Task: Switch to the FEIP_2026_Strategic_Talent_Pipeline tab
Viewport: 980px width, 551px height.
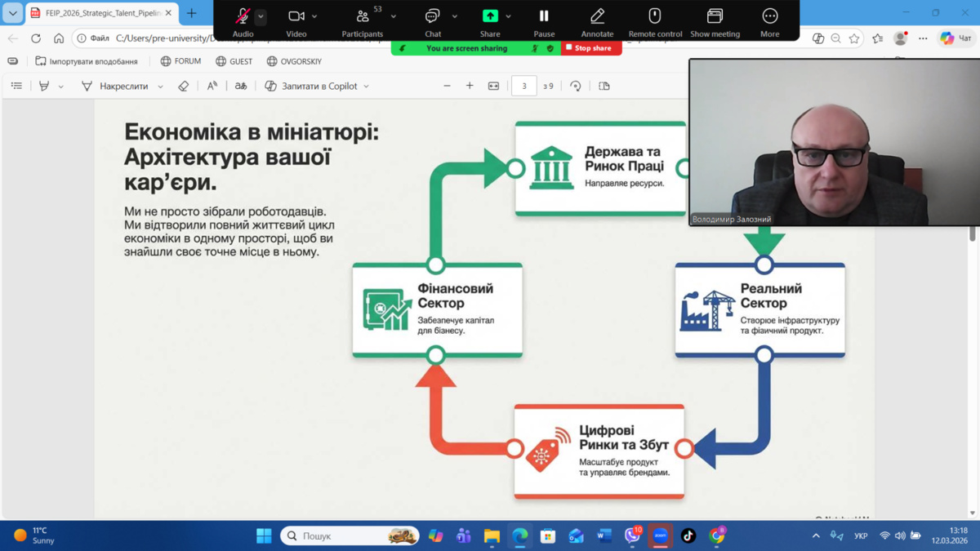Action: point(98,13)
